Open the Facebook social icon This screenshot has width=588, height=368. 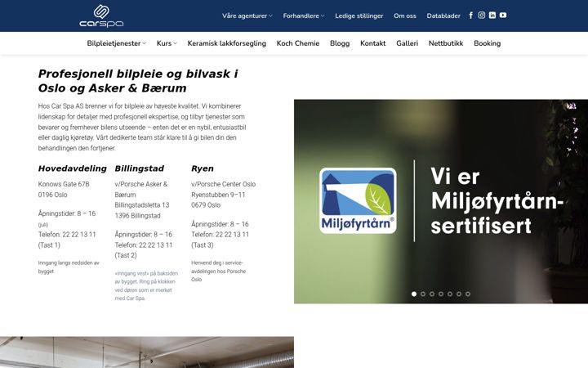pos(471,16)
